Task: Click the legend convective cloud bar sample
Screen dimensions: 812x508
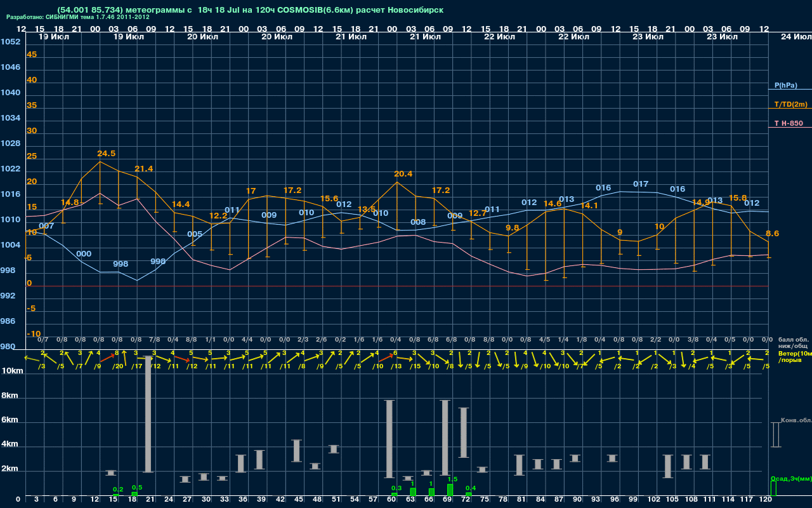Action: pos(775,435)
